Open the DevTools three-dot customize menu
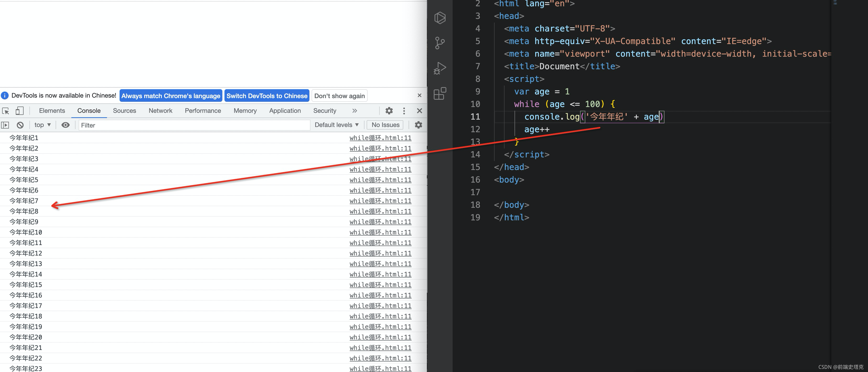This screenshot has width=868, height=372. [404, 110]
